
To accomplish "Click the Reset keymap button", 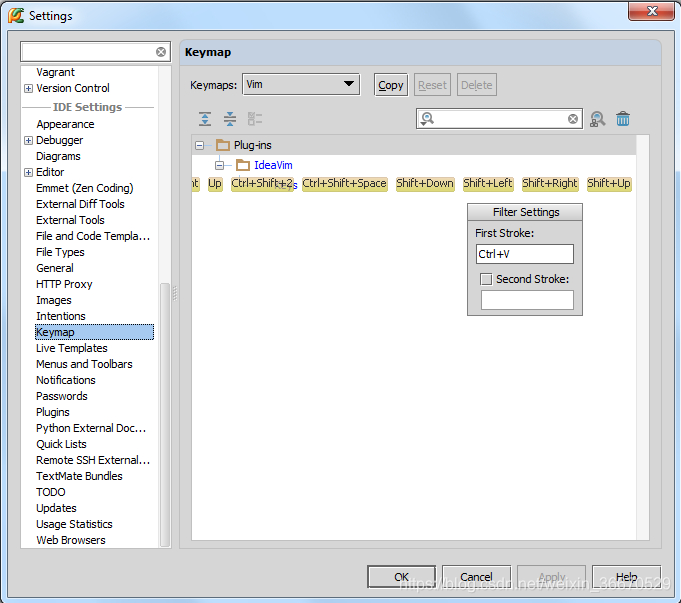I will click(432, 85).
